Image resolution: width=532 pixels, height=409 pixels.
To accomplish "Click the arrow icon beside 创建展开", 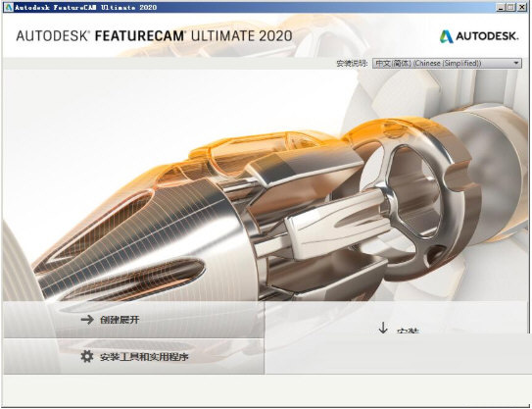I will (87, 320).
